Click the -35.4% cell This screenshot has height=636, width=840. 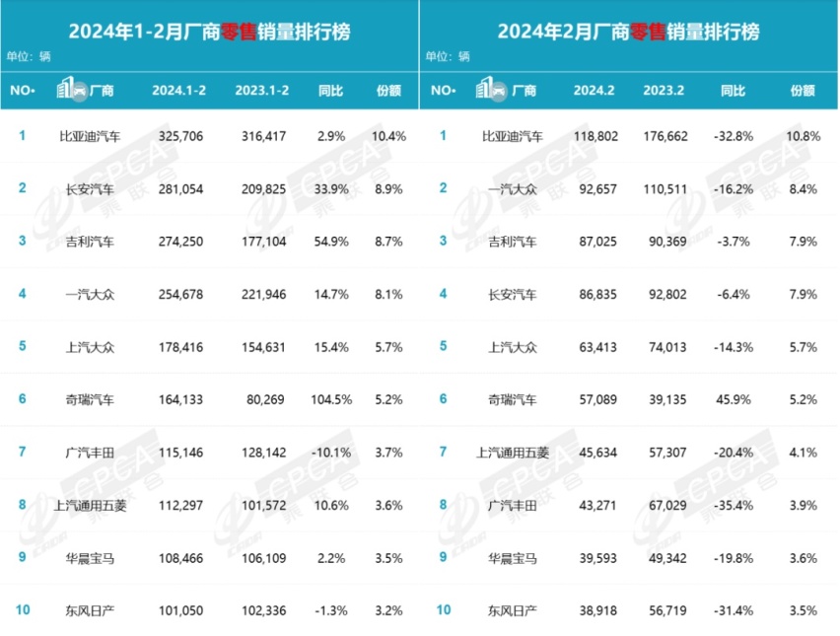click(x=734, y=505)
